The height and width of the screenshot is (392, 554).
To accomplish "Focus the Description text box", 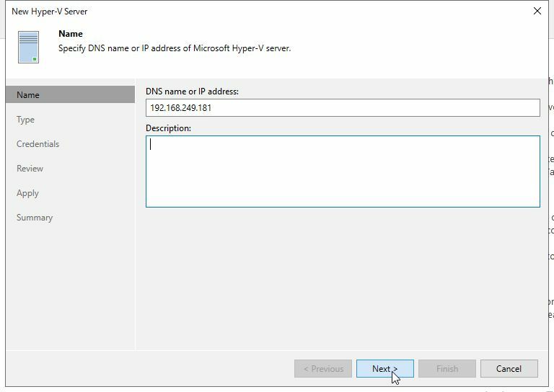I will 342,171.
